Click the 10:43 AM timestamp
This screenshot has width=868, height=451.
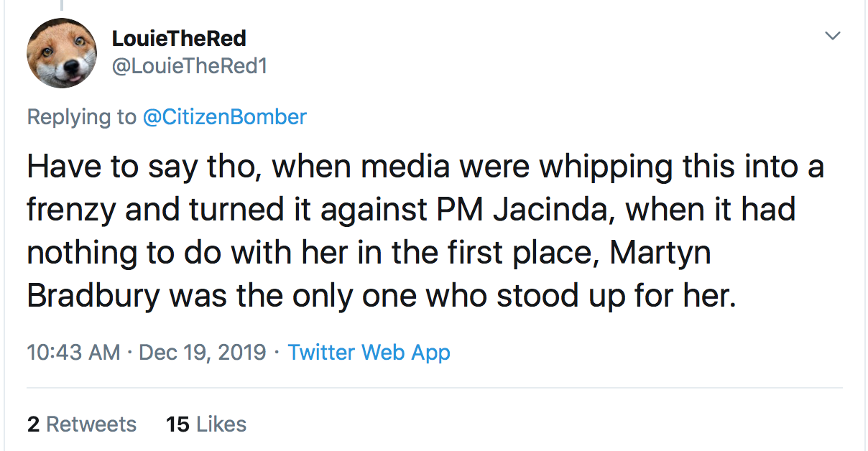[73, 353]
